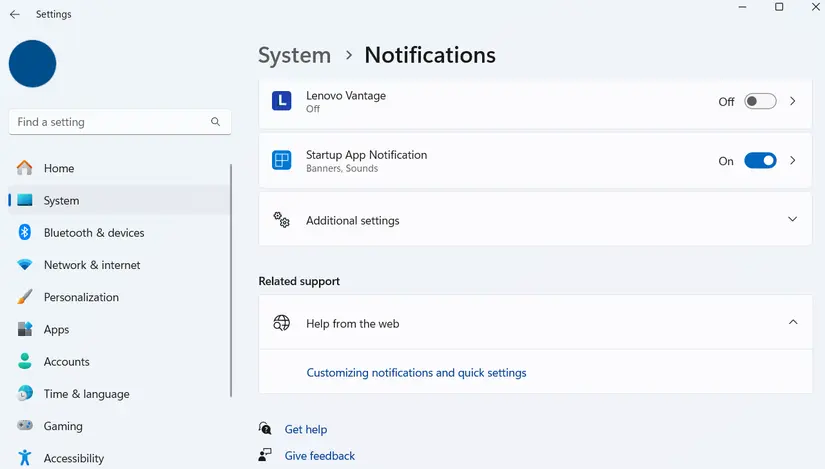Screen dimensions: 825x469
Task: Click the Startup App Notification icon
Action: [282, 161]
